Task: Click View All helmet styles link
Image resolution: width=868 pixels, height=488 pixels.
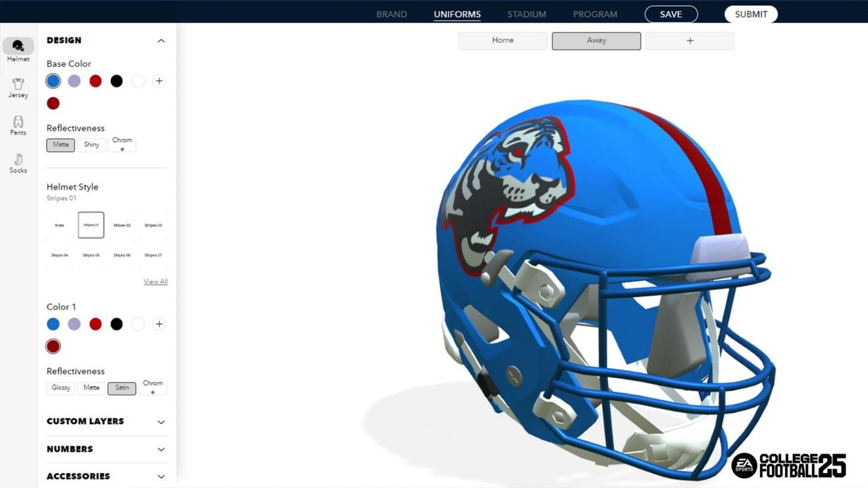Action: pos(155,281)
